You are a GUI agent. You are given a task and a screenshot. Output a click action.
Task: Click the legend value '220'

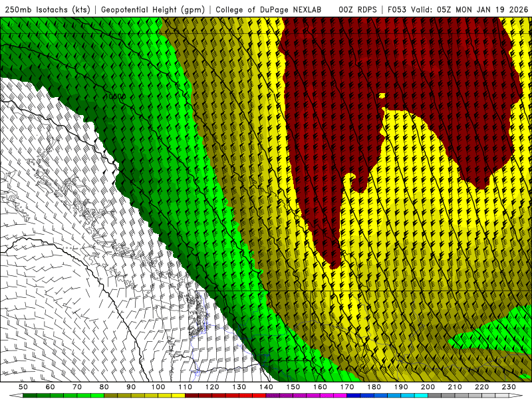481,387
